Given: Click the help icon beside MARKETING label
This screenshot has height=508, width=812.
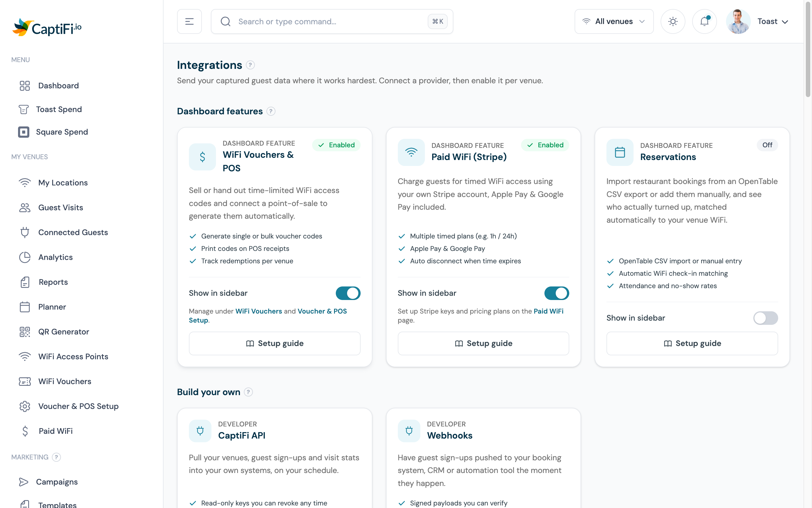Looking at the screenshot, I should pos(56,457).
